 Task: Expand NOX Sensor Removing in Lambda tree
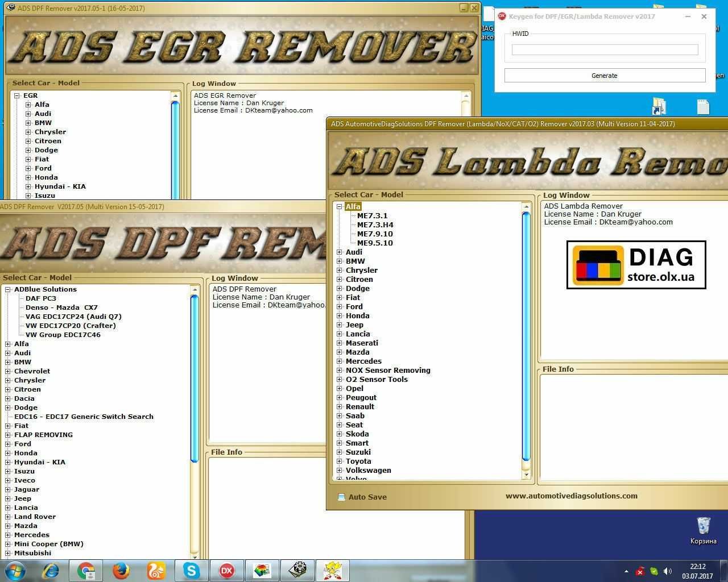point(340,371)
